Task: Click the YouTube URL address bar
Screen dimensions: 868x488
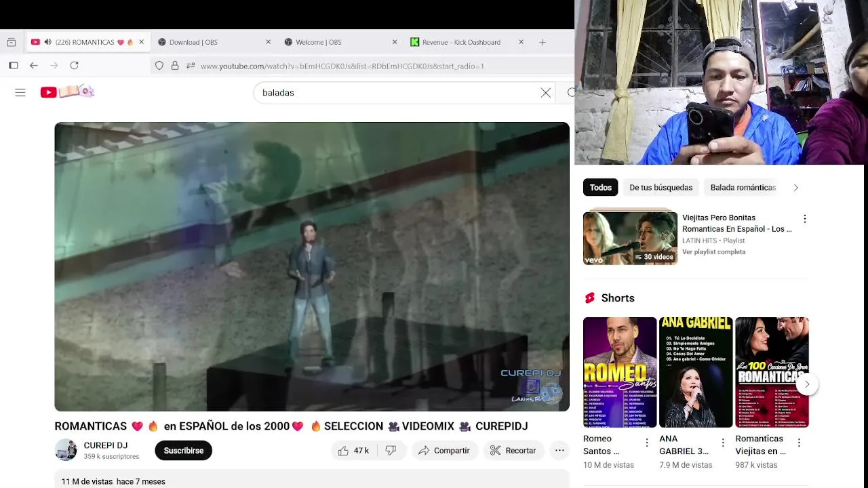Action: (342, 66)
